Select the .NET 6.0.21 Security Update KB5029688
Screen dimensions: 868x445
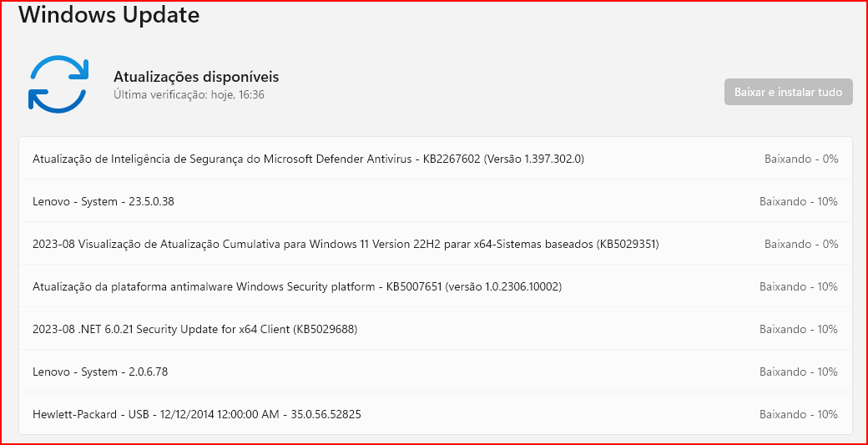tap(436, 329)
